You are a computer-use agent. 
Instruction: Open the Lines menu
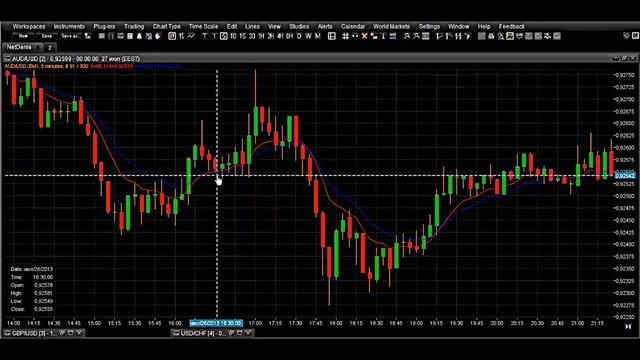(252, 27)
